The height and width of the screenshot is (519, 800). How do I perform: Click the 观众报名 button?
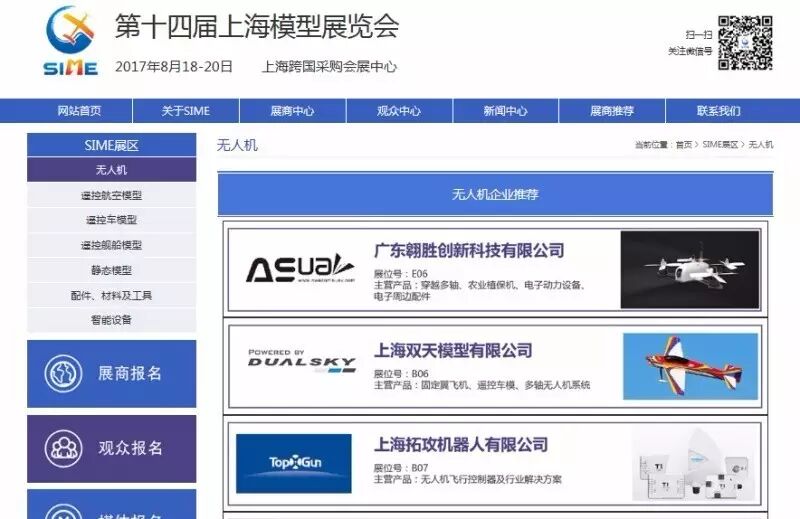pyautogui.click(x=111, y=449)
